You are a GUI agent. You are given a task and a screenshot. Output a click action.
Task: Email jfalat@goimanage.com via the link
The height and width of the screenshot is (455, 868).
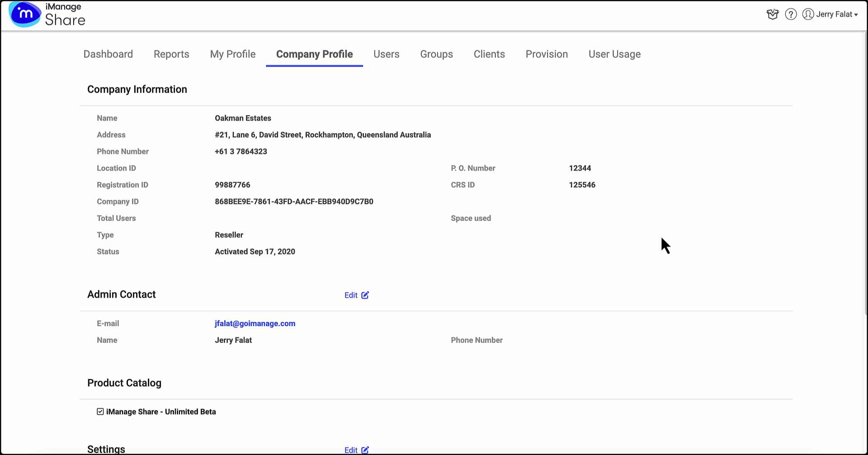255,324
